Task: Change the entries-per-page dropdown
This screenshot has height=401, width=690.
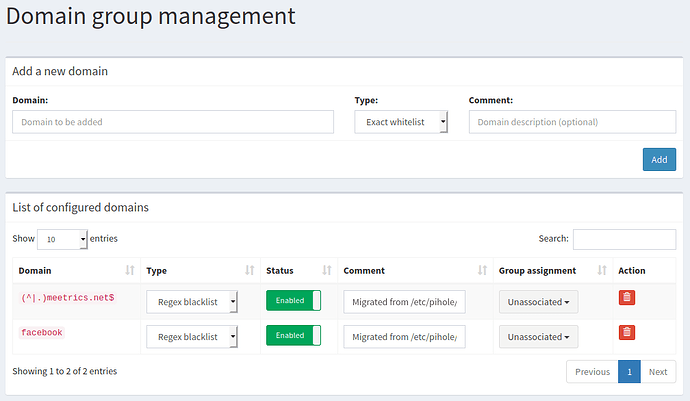Action: click(x=63, y=239)
